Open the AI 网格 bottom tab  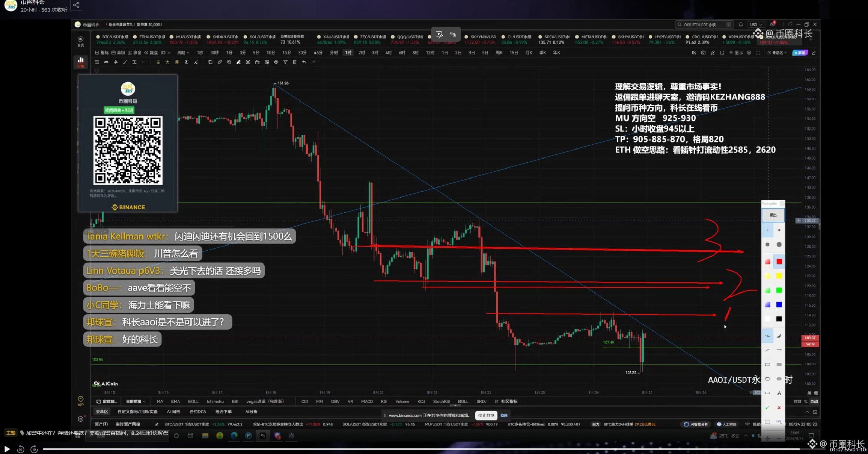173,412
